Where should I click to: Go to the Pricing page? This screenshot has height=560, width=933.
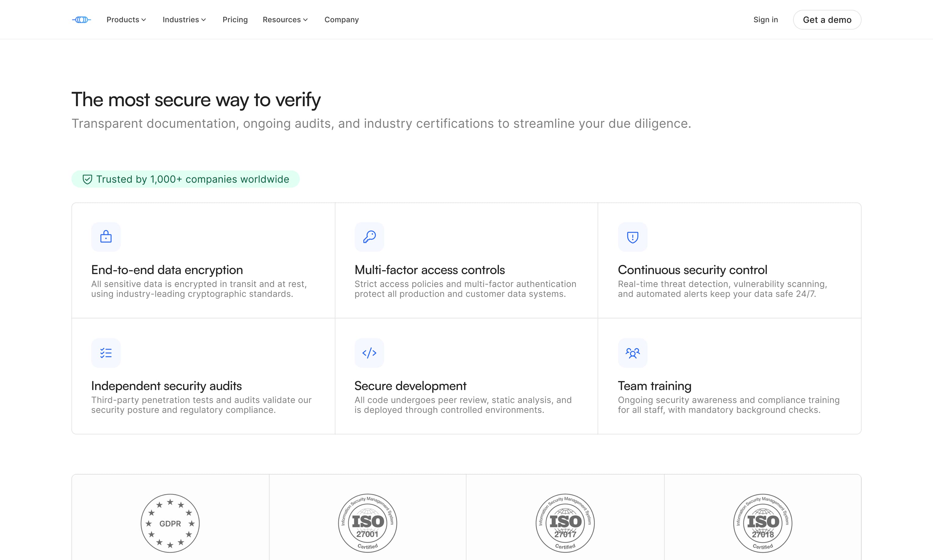click(235, 19)
